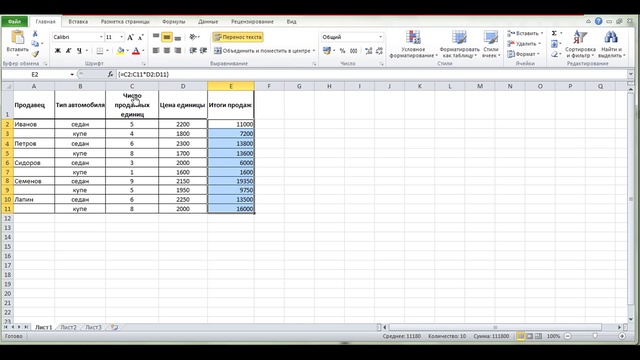This screenshot has height=360, width=640.
Task: Toggle Перенос текста wrap text
Action: tap(238, 37)
